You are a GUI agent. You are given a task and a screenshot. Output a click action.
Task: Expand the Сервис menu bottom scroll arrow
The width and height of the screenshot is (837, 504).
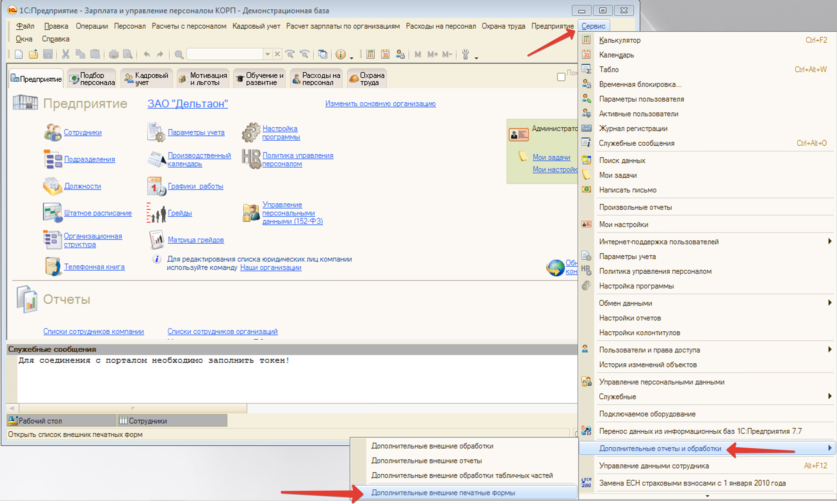click(x=707, y=496)
